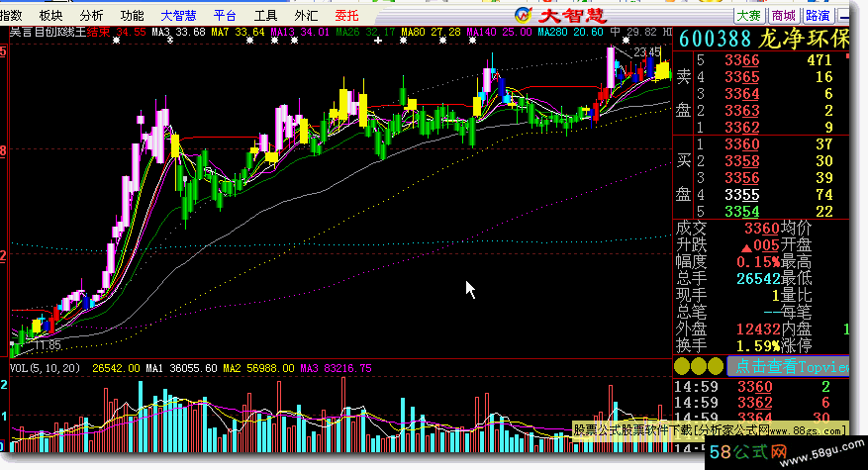
Task: Select sell level 3 price 3364
Action: pos(741,94)
